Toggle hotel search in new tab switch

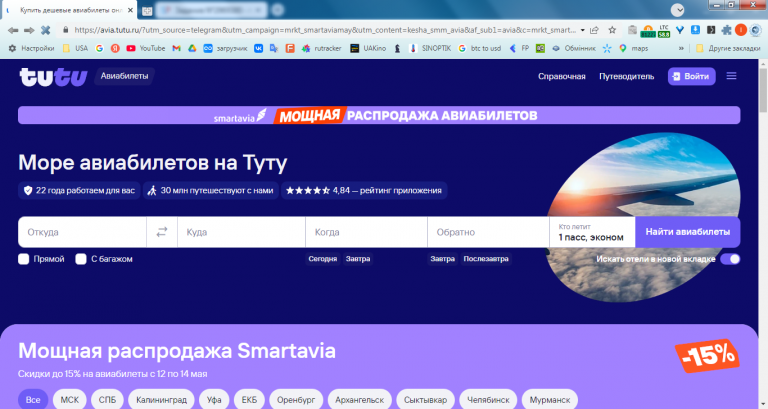[x=730, y=259]
